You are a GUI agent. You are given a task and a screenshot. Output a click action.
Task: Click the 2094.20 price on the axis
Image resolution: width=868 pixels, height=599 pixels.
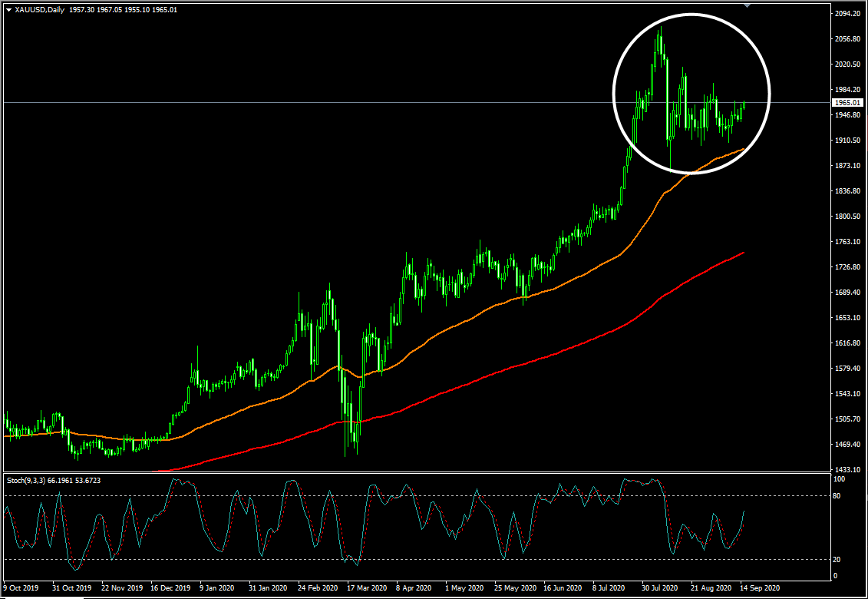click(847, 14)
